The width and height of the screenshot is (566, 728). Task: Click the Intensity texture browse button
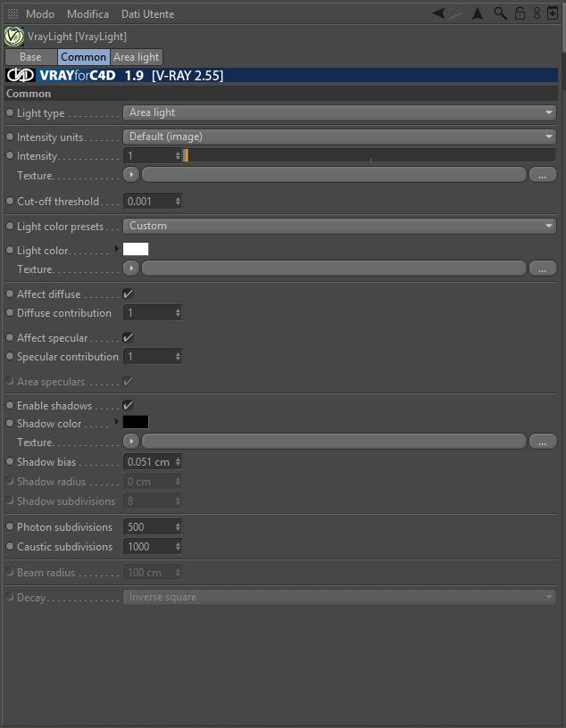coord(542,176)
